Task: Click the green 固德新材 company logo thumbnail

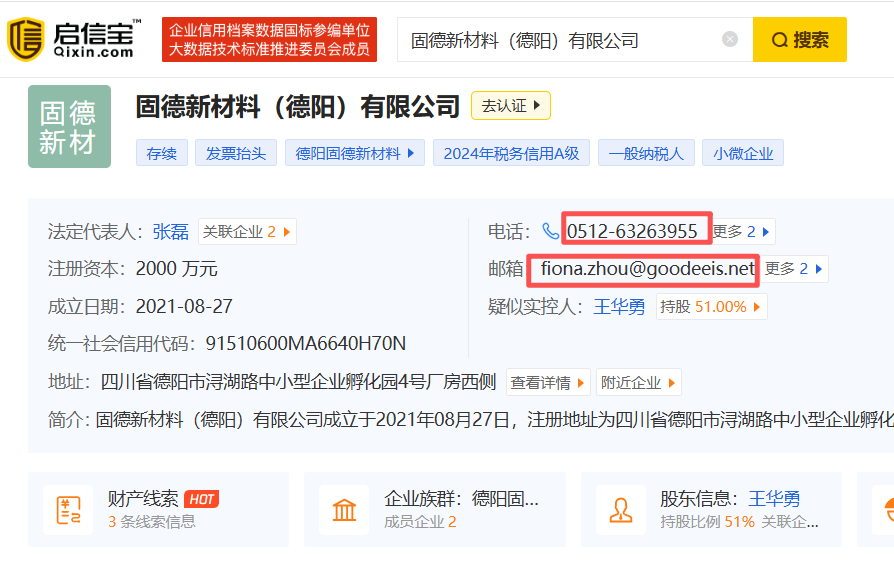Action: click(69, 127)
